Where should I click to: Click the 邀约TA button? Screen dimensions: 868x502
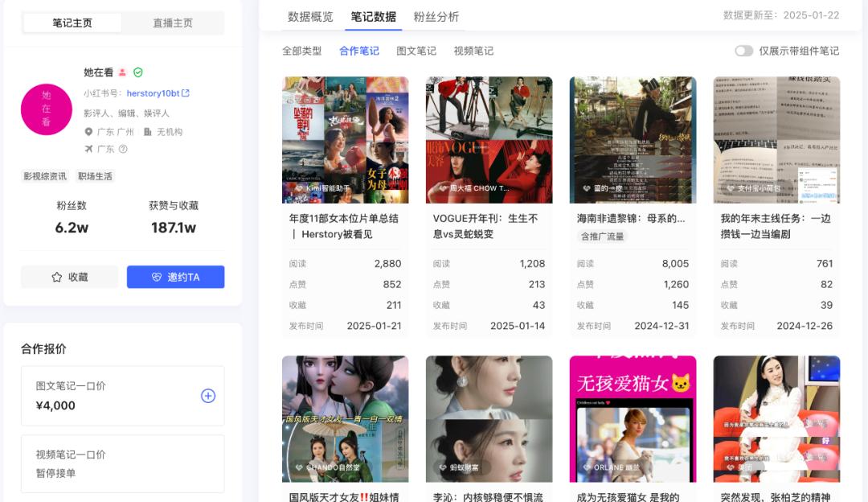click(175, 277)
